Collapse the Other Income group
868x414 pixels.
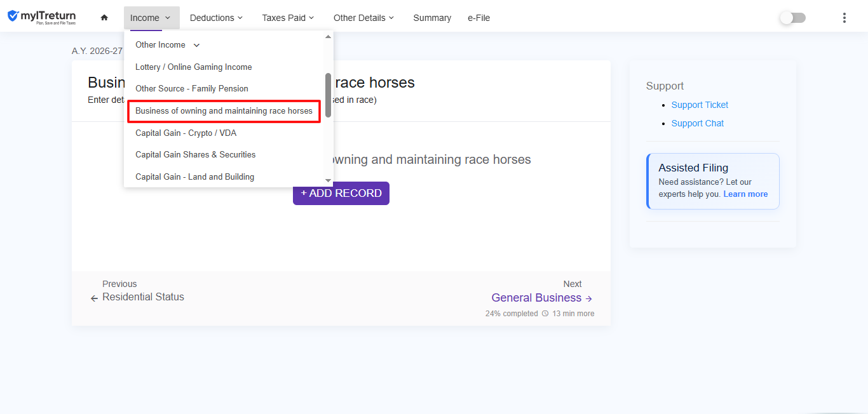point(168,45)
